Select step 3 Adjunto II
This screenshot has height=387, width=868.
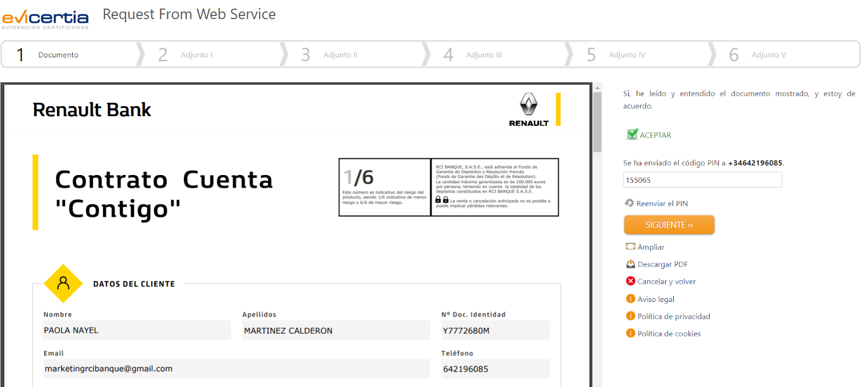point(355,54)
